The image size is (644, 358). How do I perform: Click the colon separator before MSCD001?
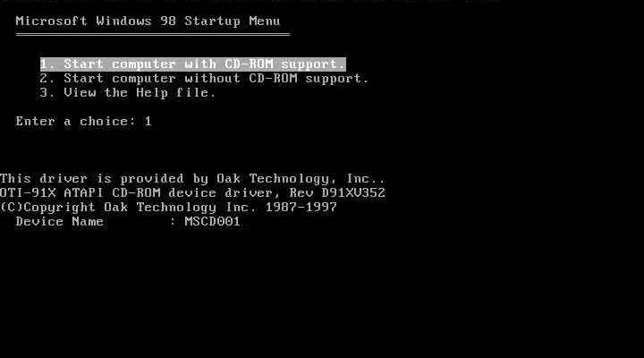point(173,222)
